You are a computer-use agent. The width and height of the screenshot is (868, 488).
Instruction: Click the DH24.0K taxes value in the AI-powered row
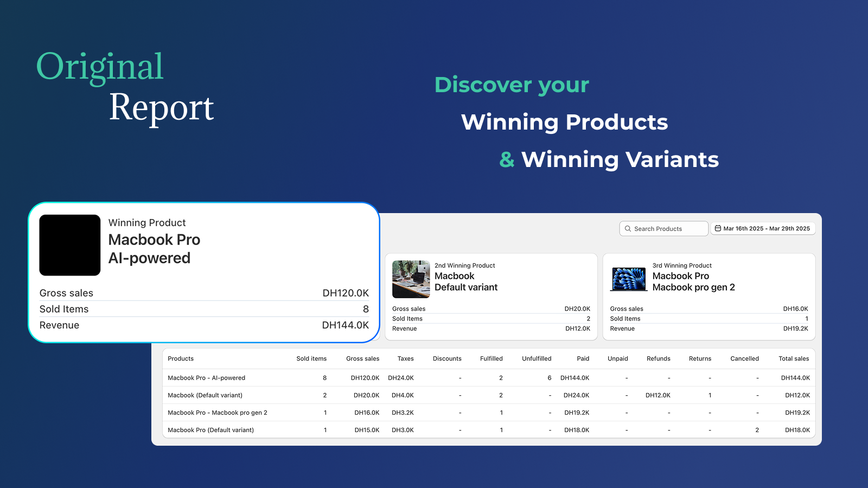[401, 378]
